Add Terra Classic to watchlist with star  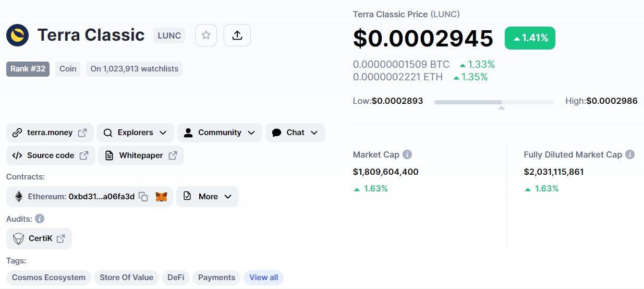[x=206, y=35]
